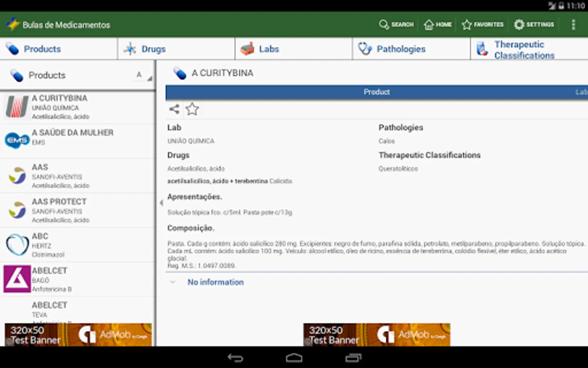
Task: Add A CURITYBINA to favorites with star
Action: point(192,109)
